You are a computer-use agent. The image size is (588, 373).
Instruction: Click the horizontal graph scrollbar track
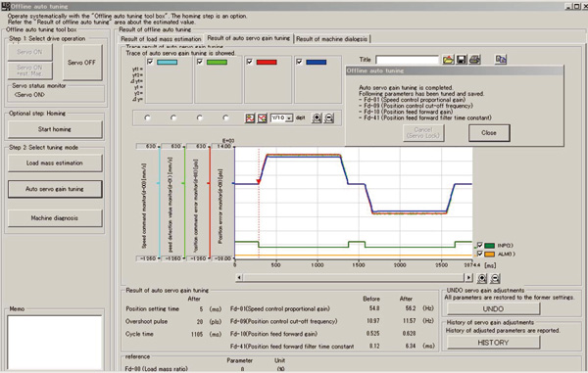tap(354, 277)
